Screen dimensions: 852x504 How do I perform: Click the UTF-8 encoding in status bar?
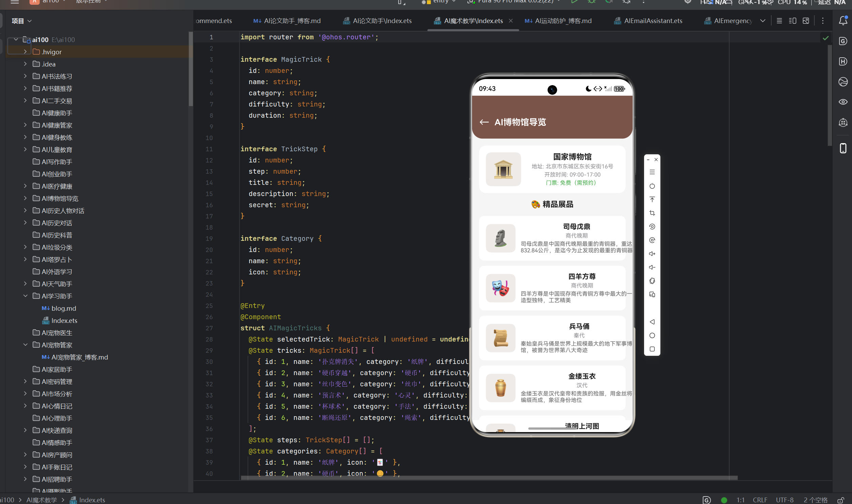point(785,500)
